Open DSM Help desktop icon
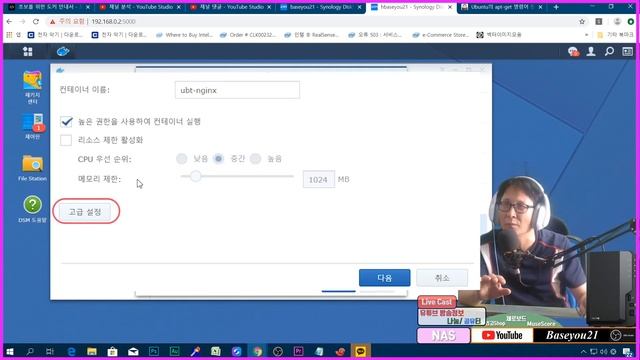Viewport: 640px width, 360px height. point(32,209)
